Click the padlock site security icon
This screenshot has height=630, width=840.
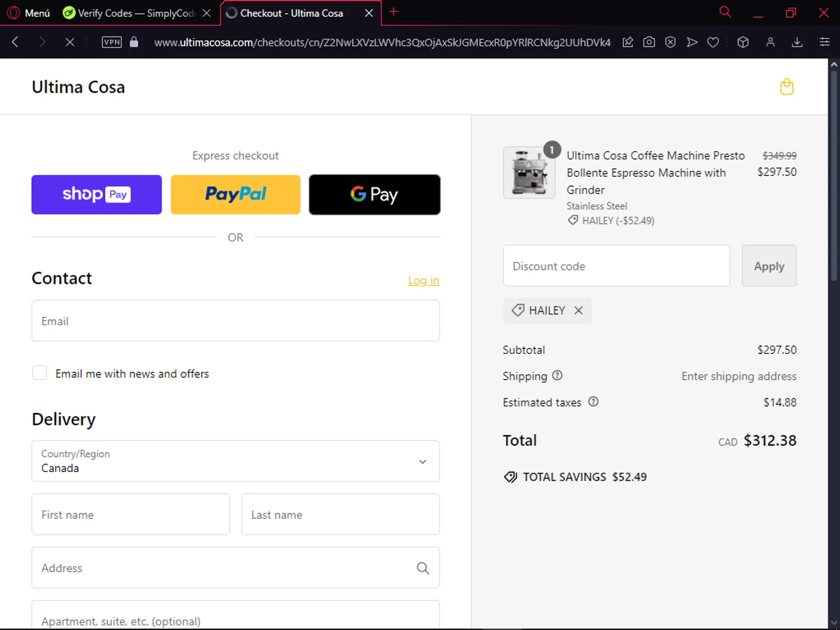click(x=134, y=42)
